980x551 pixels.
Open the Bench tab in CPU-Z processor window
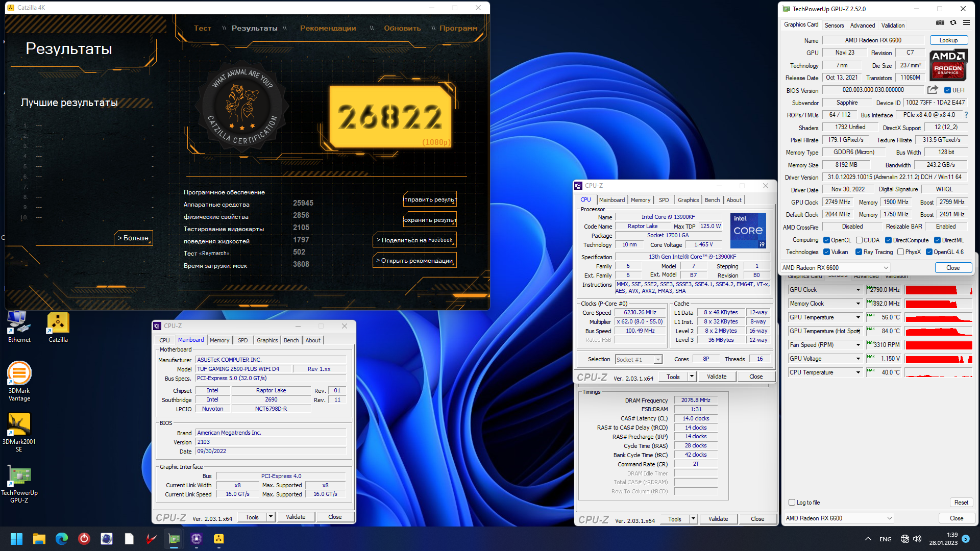[712, 200]
